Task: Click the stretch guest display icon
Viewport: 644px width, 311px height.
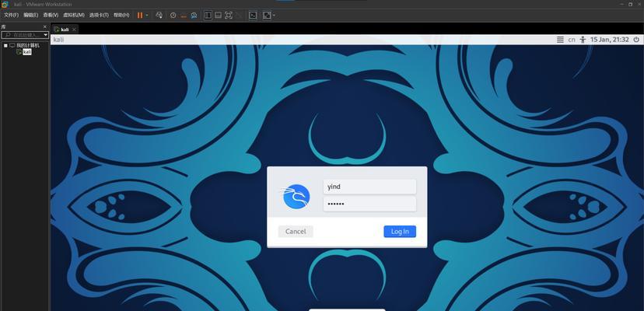Action: (267, 16)
